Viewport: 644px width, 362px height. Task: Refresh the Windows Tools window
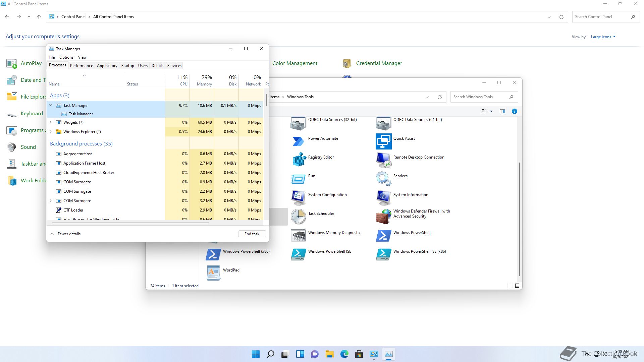(439, 97)
